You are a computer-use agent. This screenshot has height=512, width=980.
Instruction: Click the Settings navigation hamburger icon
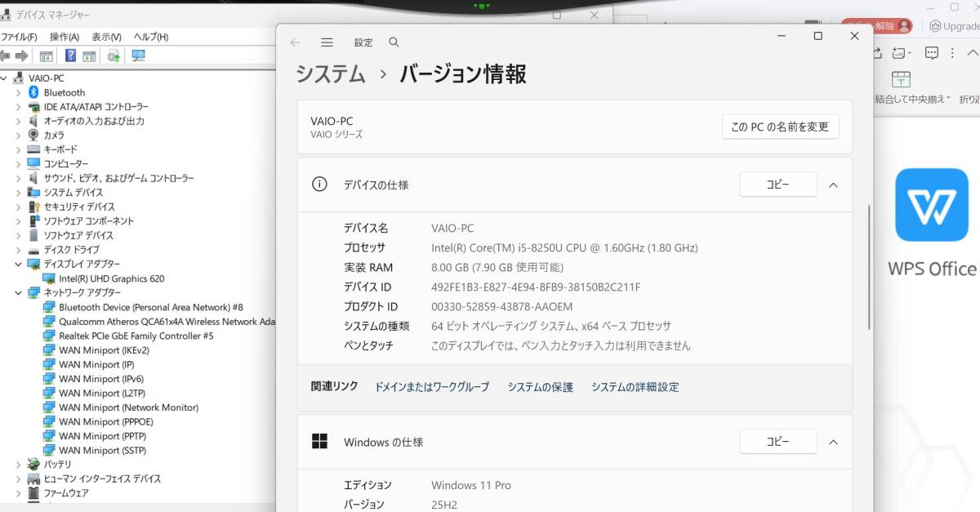click(x=327, y=42)
